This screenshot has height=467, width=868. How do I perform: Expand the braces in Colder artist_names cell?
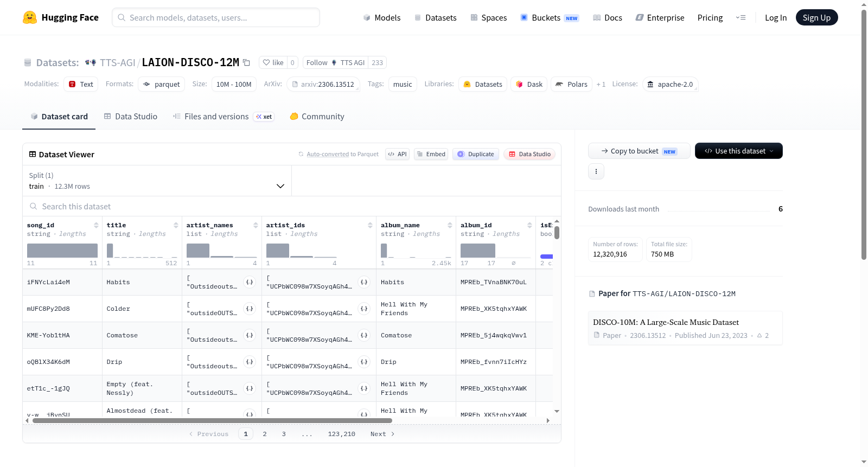[x=250, y=309]
